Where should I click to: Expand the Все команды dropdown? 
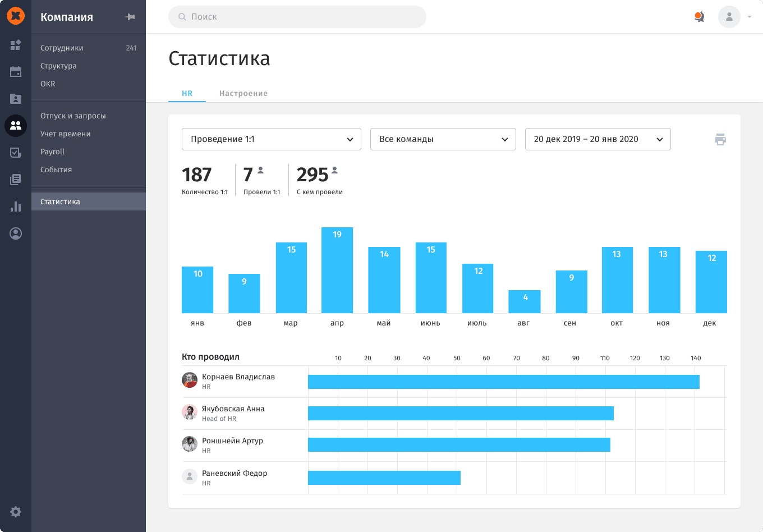click(x=443, y=139)
